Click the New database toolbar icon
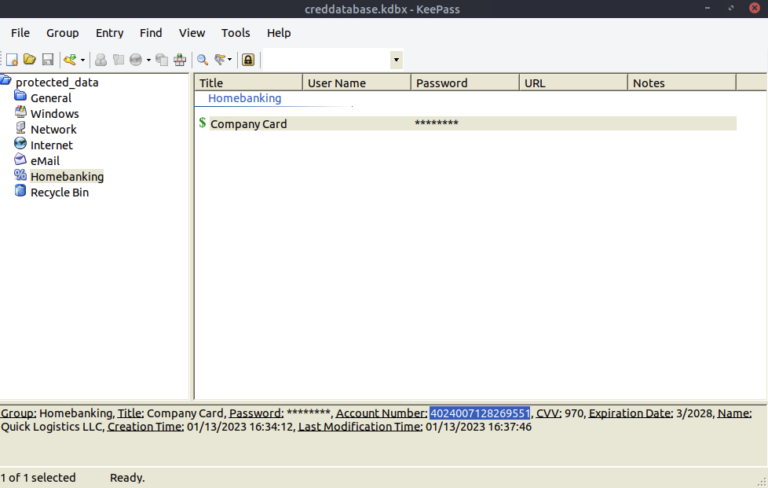 tap(12, 60)
